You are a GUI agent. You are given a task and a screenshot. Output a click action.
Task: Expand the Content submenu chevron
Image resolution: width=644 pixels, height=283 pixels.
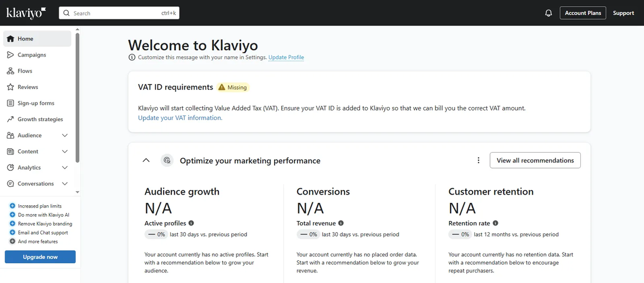coord(64,152)
